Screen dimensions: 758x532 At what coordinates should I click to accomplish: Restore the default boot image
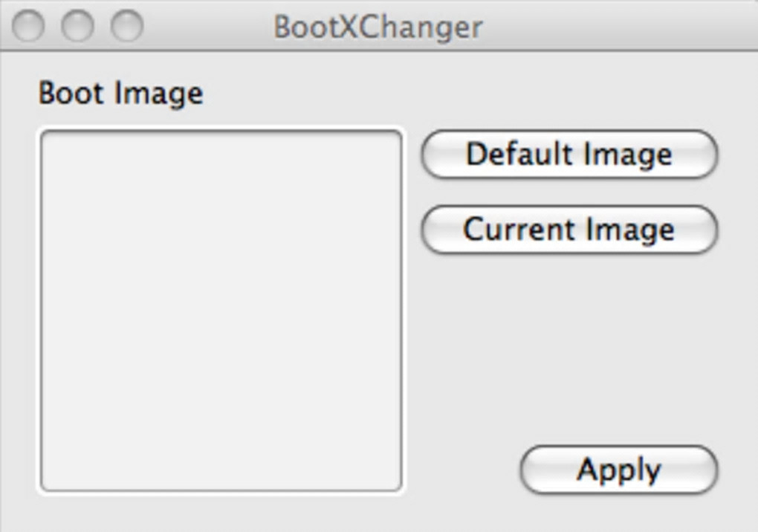tap(569, 155)
